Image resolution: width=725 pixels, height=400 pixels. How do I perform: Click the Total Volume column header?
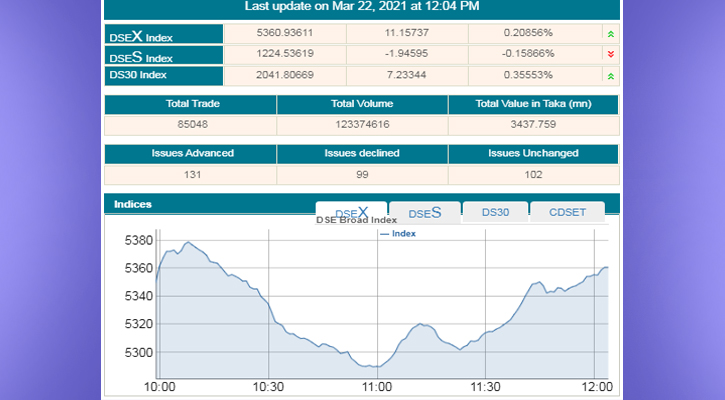pos(362,104)
